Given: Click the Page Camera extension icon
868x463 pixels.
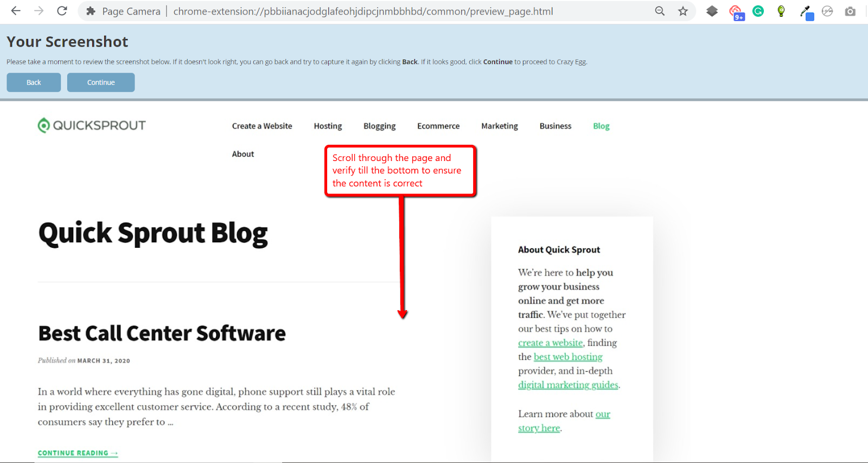Looking at the screenshot, I should 850,11.
